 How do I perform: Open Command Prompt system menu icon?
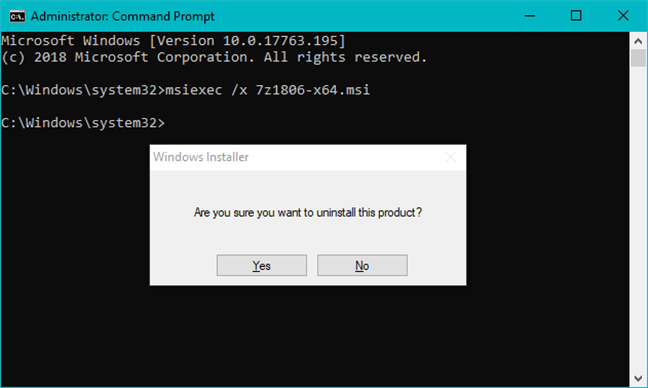coord(17,16)
